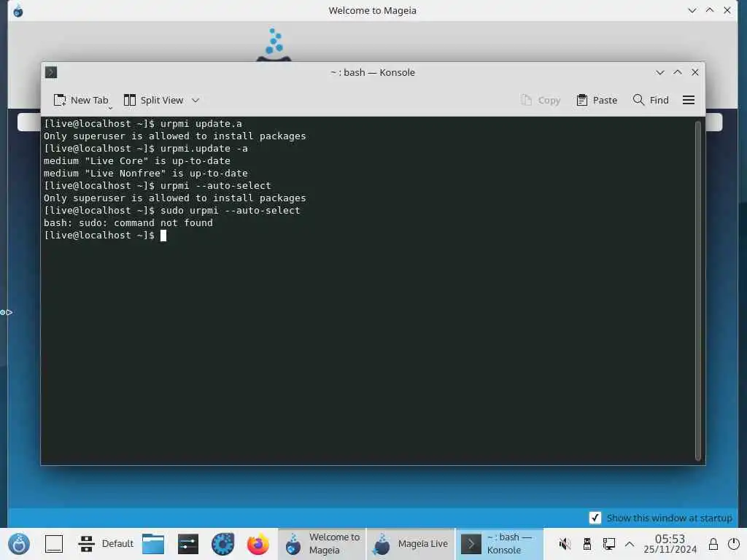Image resolution: width=747 pixels, height=560 pixels.
Task: Close the Welcome to Mageia window
Action: (x=727, y=10)
